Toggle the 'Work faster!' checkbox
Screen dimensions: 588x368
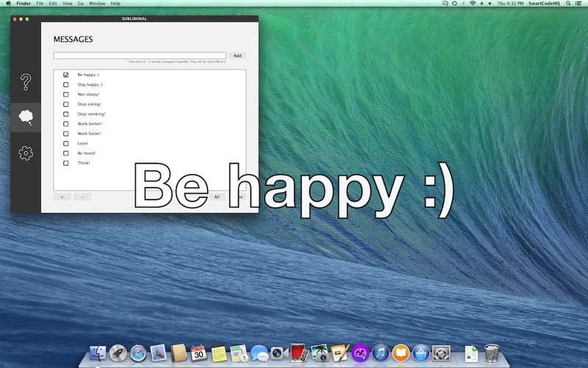coord(65,133)
